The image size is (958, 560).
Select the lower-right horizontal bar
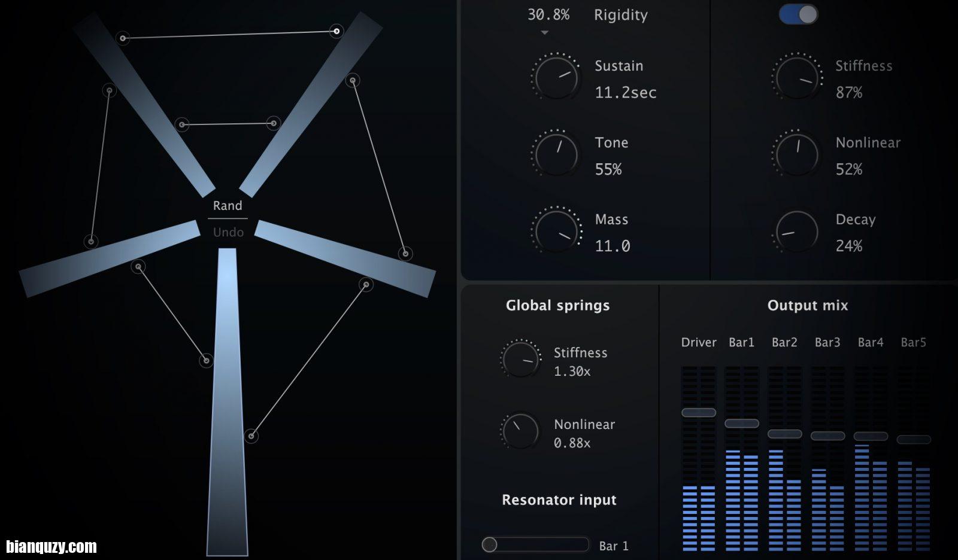point(345,258)
